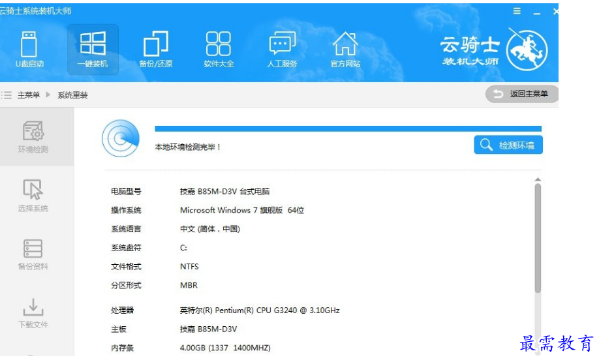
Task: Click the 检测环境 button
Action: [x=508, y=145]
